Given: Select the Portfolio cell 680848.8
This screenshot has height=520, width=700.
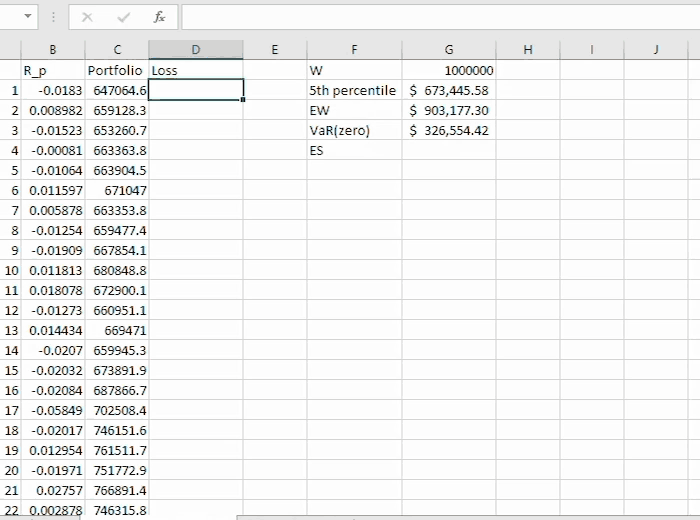Looking at the screenshot, I should click(x=117, y=270).
